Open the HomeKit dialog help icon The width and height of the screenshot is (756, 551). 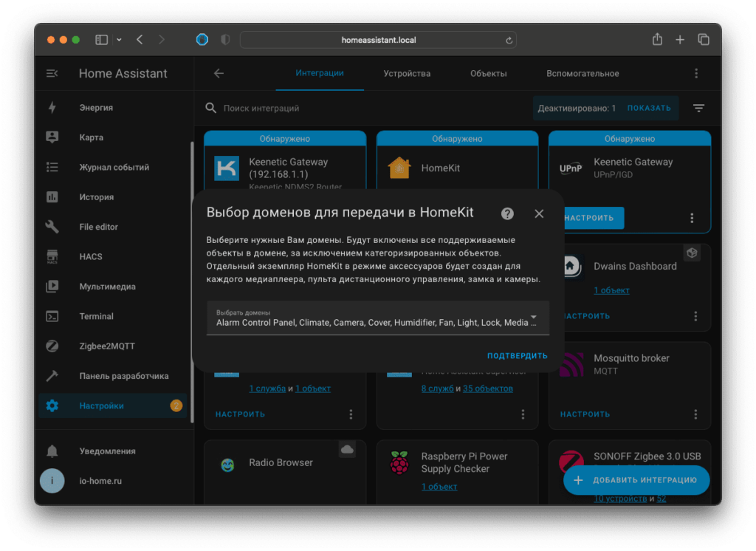coord(507,213)
